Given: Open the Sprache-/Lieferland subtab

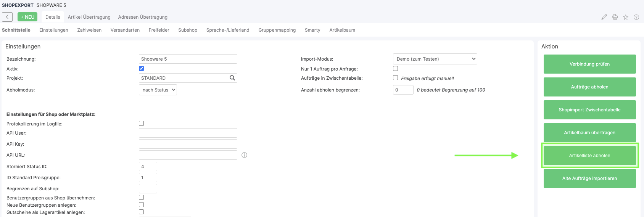Looking at the screenshot, I should click(x=228, y=30).
